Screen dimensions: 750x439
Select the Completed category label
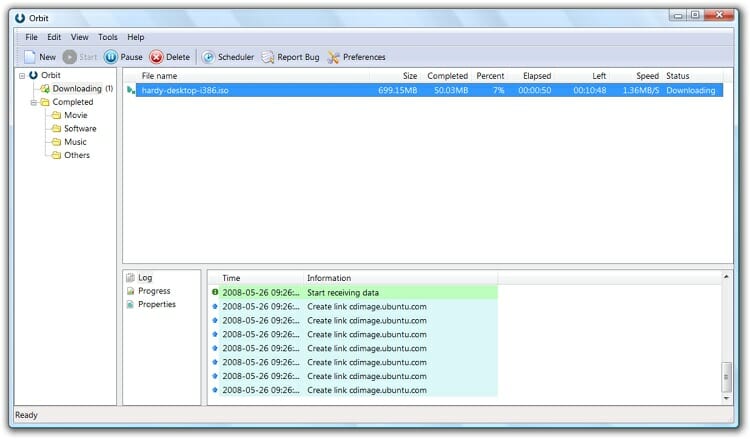[x=73, y=102]
